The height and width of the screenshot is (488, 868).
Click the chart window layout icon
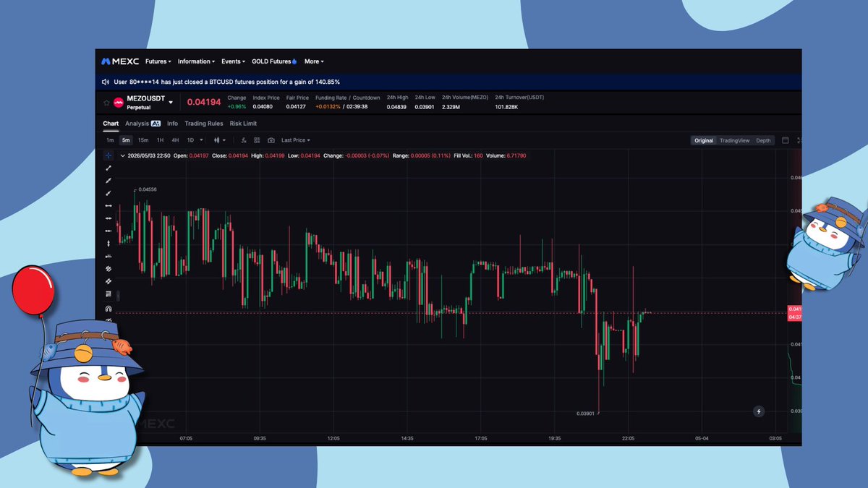tap(785, 140)
